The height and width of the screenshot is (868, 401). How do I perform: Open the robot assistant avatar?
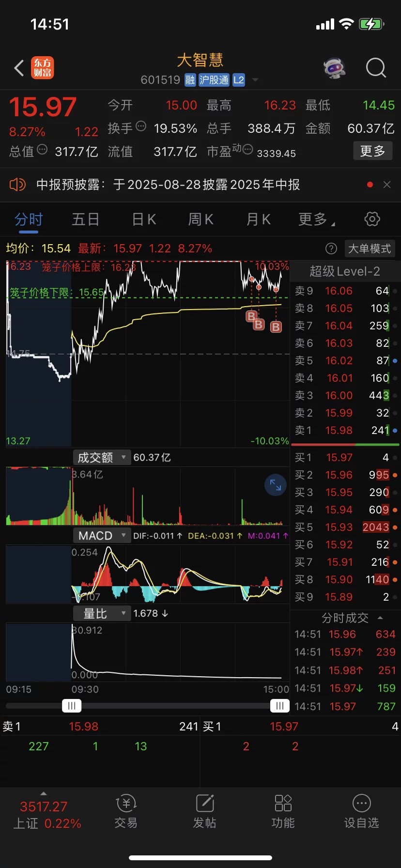pyautogui.click(x=335, y=68)
